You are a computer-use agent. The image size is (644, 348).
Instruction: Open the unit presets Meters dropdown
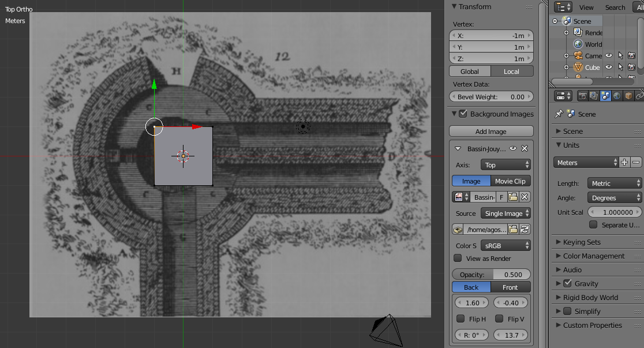point(586,162)
